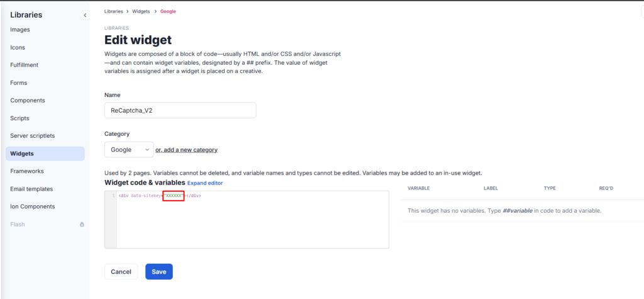This screenshot has width=644, height=299.
Task: Open Images in the Libraries sidebar
Action: pos(20,30)
